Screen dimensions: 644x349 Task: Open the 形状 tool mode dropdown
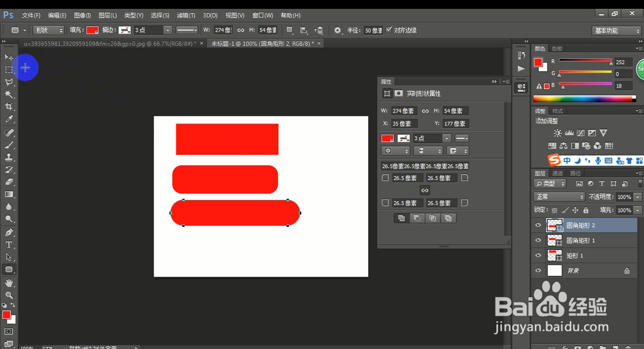pyautogui.click(x=48, y=30)
